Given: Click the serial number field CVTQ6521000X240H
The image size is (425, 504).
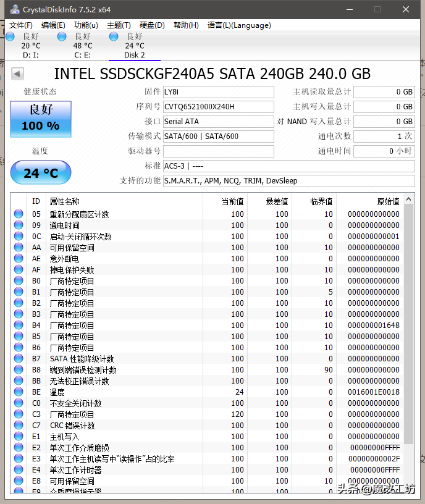Looking at the screenshot, I should click(219, 107).
